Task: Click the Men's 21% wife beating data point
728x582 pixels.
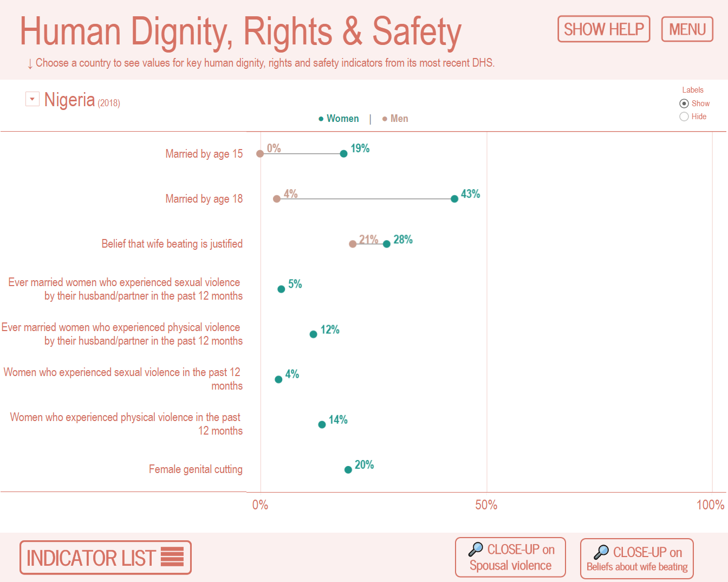Action: point(352,243)
